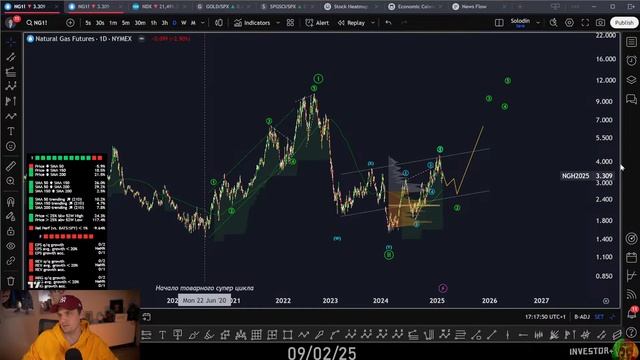Remove drawings with trash icon
This screenshot has width=640, height=360.
click(x=11, y=281)
